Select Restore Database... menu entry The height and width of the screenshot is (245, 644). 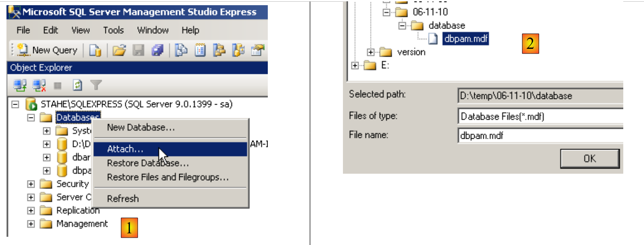148,163
